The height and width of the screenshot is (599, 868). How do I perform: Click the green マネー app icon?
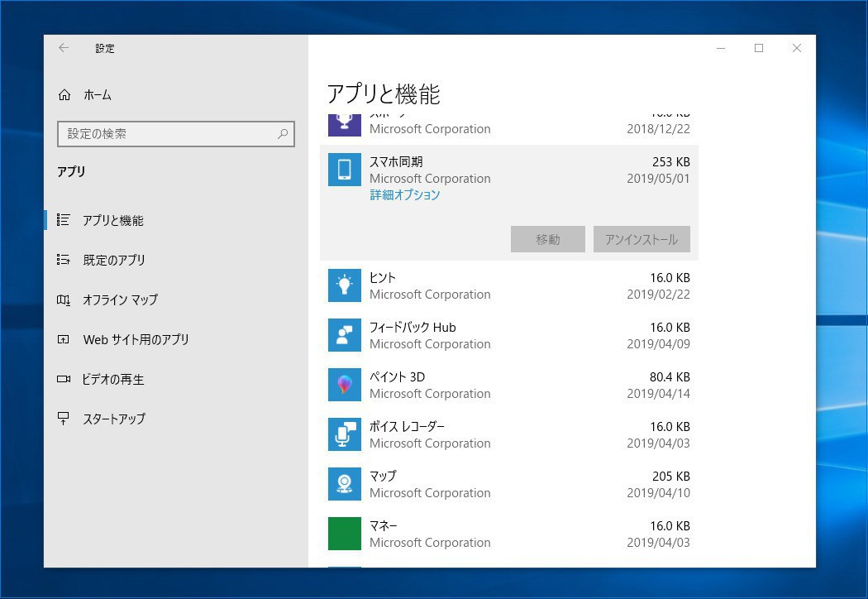click(345, 534)
